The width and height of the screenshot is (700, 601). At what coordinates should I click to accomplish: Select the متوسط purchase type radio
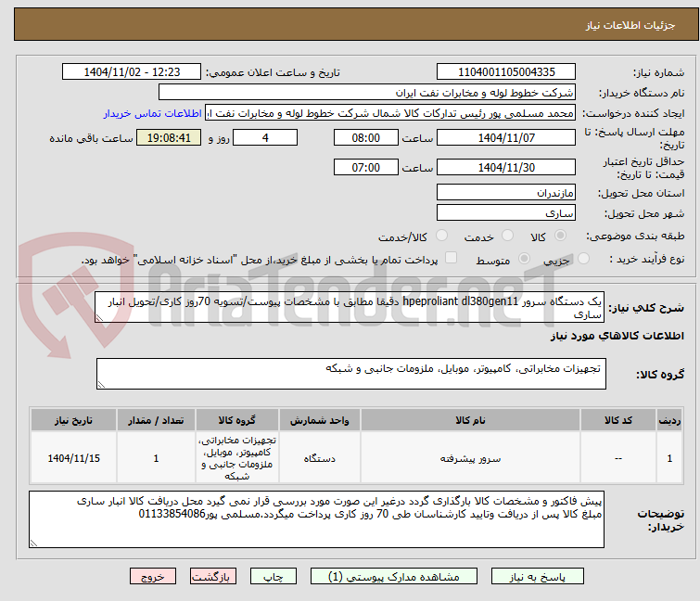pyautogui.click(x=524, y=259)
